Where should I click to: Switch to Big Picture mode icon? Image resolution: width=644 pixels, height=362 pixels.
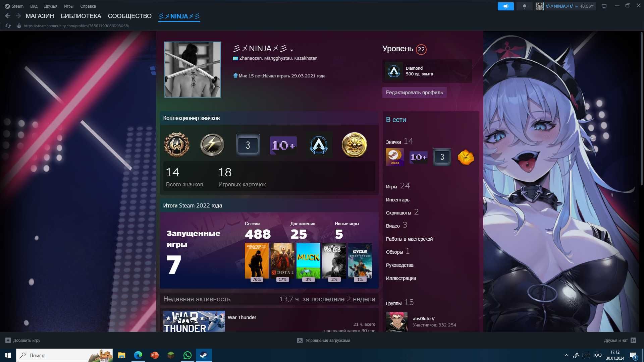[x=604, y=6]
